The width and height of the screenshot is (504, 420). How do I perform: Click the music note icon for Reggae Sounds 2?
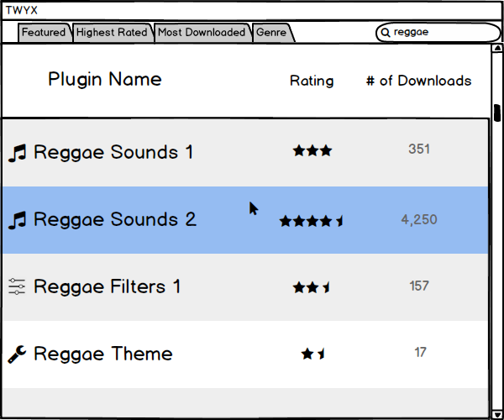17,220
